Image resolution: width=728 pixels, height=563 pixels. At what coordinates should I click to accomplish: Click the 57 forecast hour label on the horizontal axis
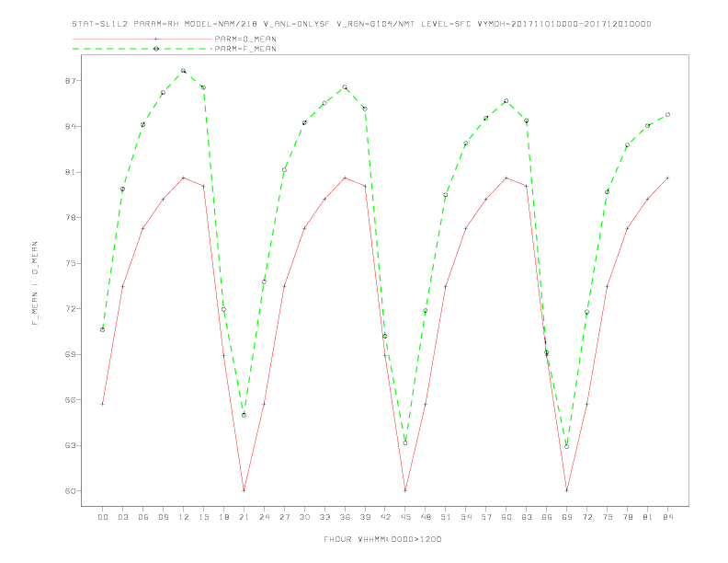click(x=486, y=517)
